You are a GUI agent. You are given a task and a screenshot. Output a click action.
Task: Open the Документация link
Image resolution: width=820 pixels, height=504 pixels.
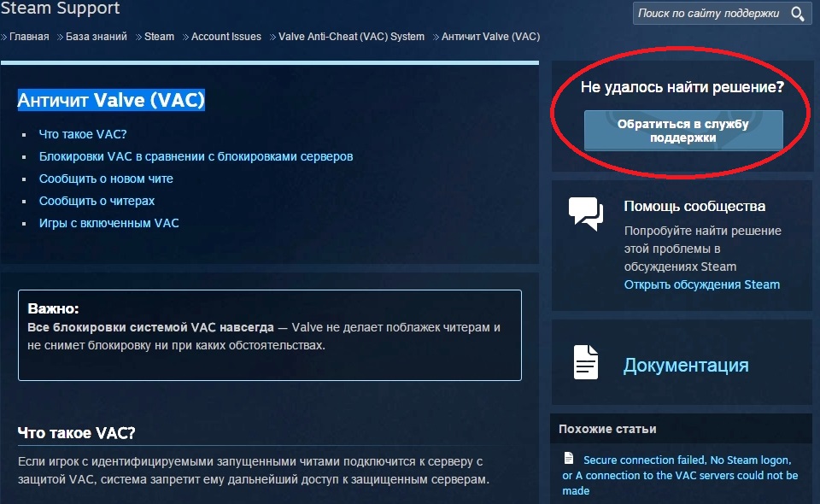[x=686, y=365]
